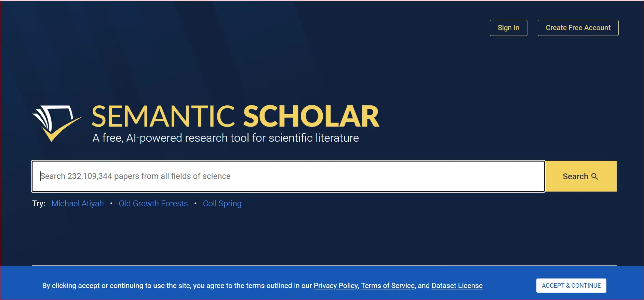Click bullet separator before Coil Spring

(196, 204)
